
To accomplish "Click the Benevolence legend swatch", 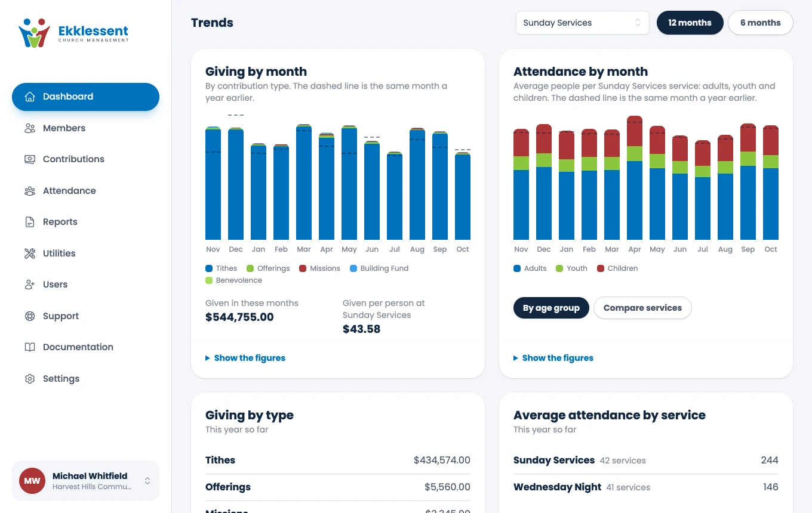I will tap(209, 280).
